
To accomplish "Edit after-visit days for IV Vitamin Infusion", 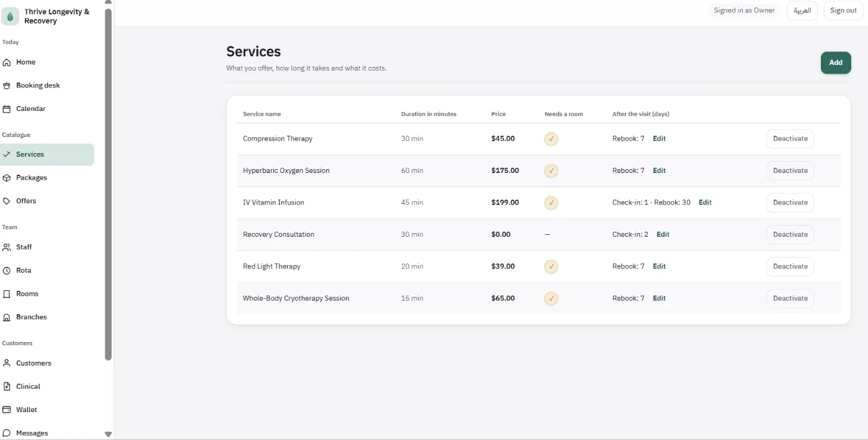I will click(x=705, y=203).
